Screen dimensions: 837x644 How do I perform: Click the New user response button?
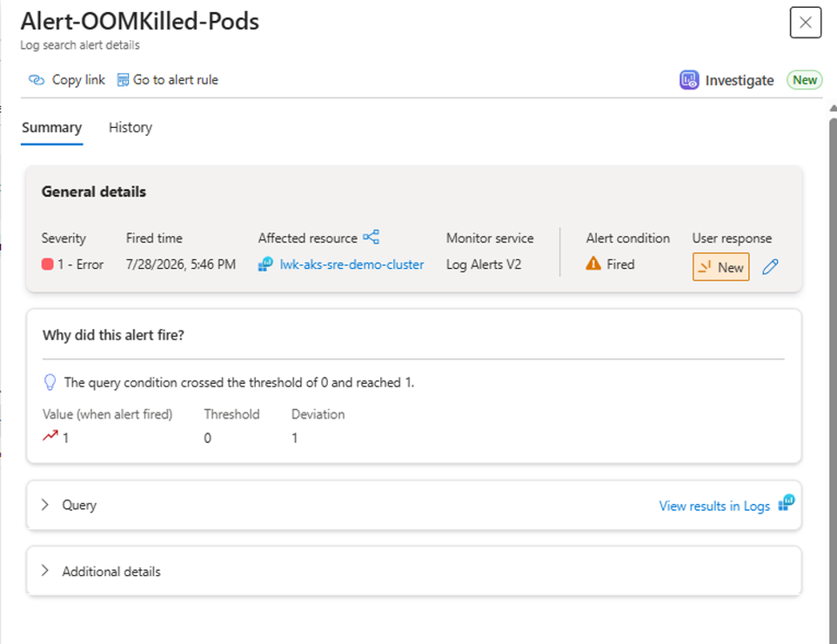(720, 267)
